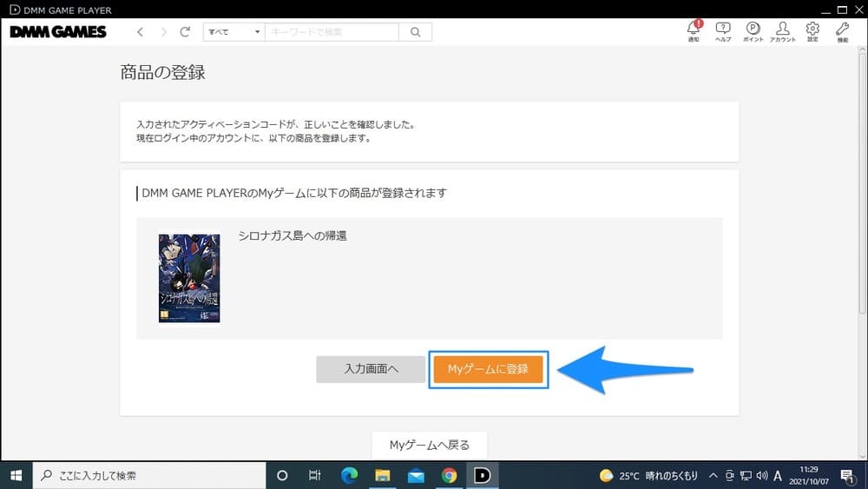Viewport: 868px width, 489px height.
Task: Open the Account (アカウント) icon
Action: [x=782, y=30]
